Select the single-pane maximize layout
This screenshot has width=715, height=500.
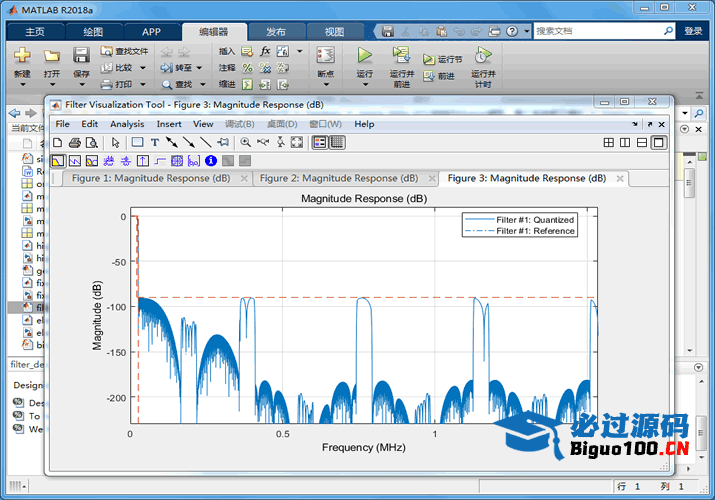pyautogui.click(x=658, y=143)
